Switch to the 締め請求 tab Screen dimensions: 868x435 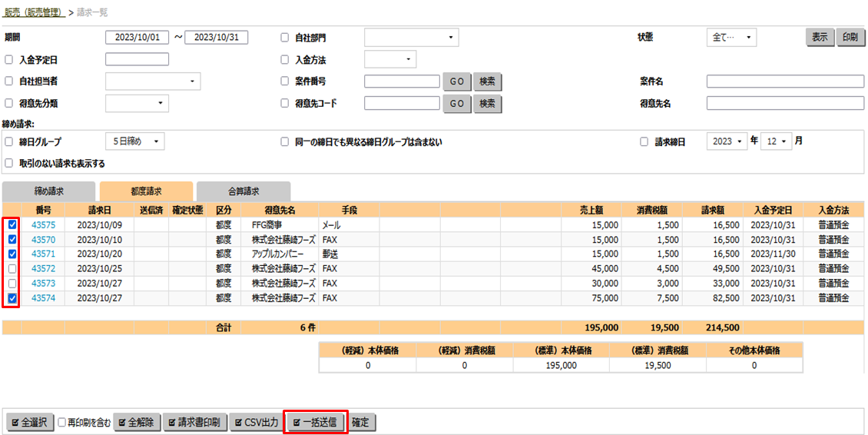(49, 191)
